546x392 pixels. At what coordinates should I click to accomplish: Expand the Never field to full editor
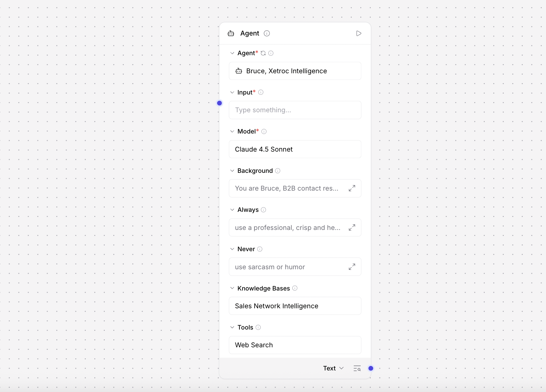click(352, 267)
